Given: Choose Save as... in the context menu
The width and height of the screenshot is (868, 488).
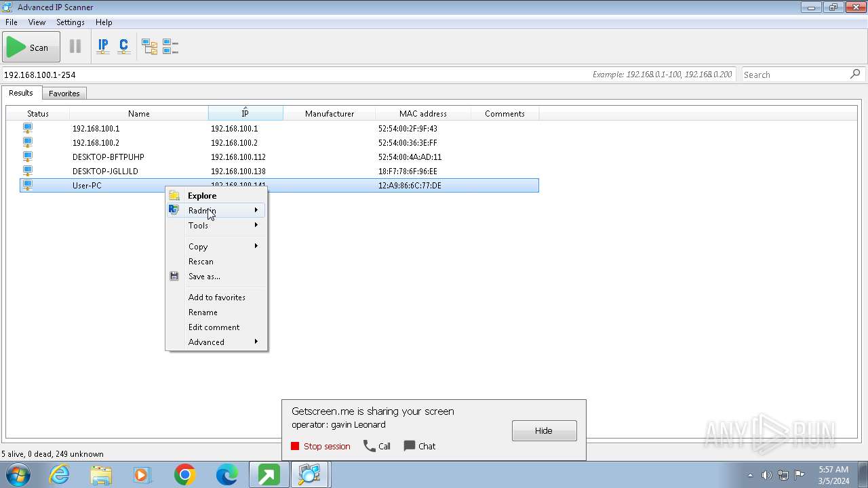Looking at the screenshot, I should [x=216, y=277].
